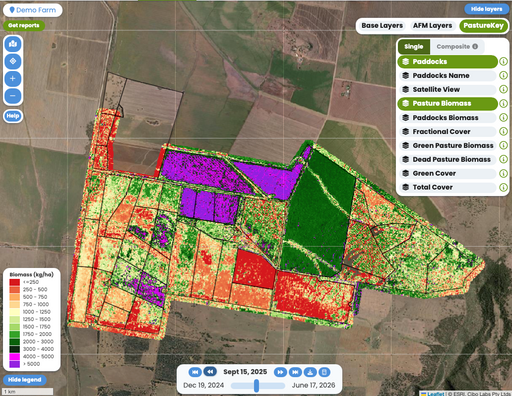Screen dimensions: 512x396
Task: Click the purple >5000 legend swatch
Action: pos(14,364)
